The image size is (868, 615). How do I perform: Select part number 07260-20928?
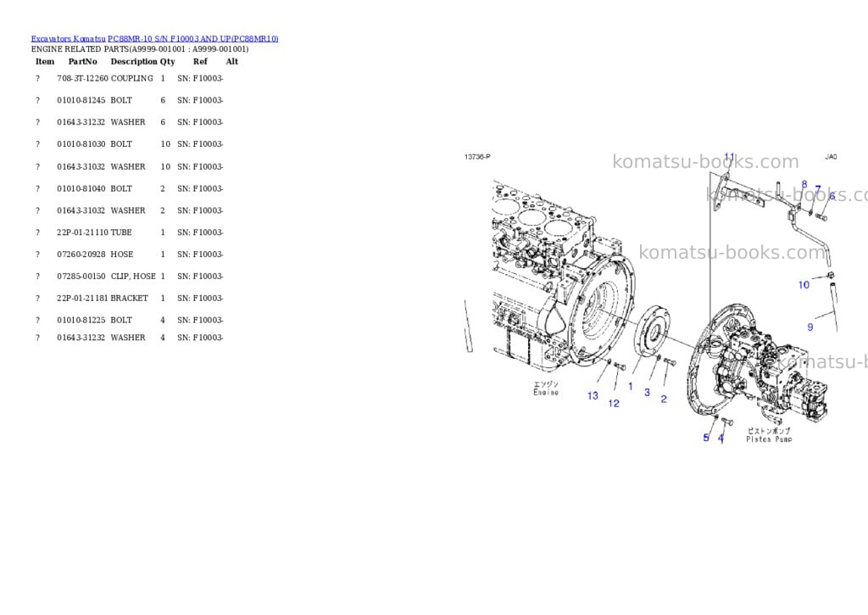[81, 254]
